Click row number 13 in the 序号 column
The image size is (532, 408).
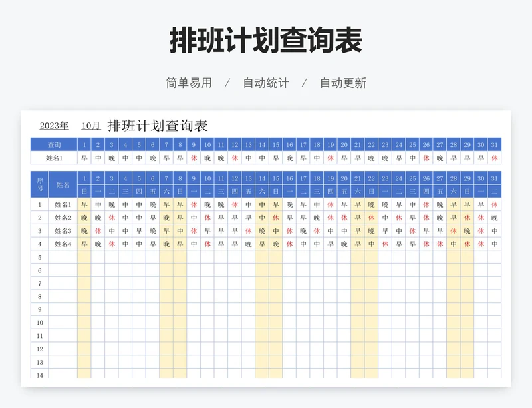(x=40, y=362)
